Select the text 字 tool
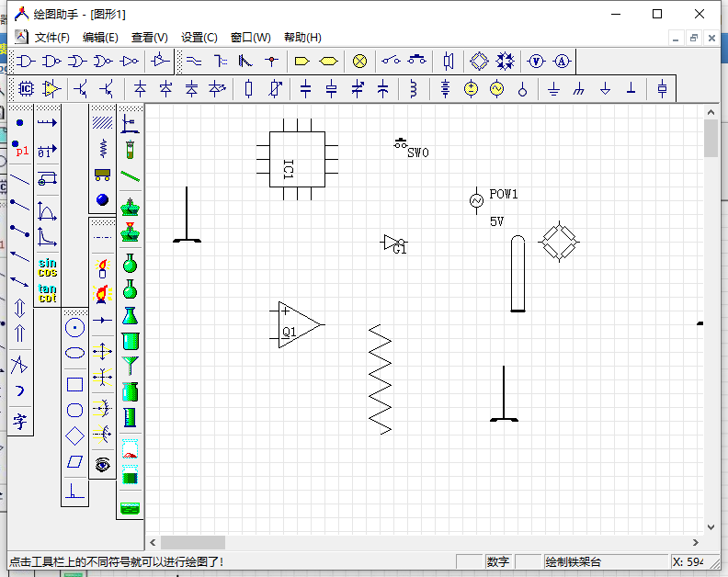The image size is (728, 577). coord(19,421)
